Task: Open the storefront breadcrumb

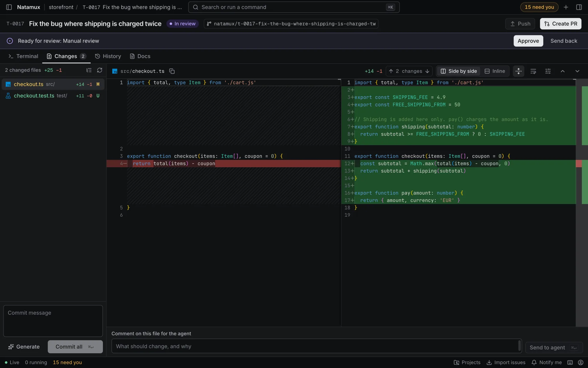Action: pos(61,7)
